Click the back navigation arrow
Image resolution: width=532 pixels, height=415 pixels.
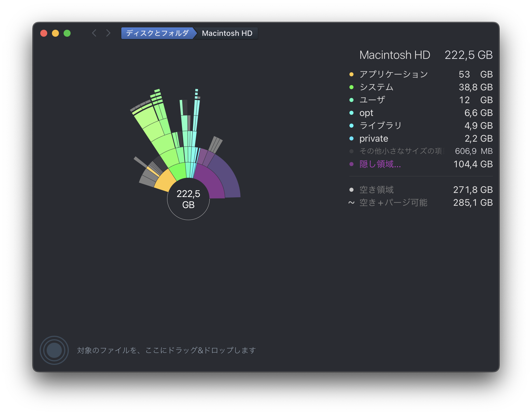(x=94, y=33)
